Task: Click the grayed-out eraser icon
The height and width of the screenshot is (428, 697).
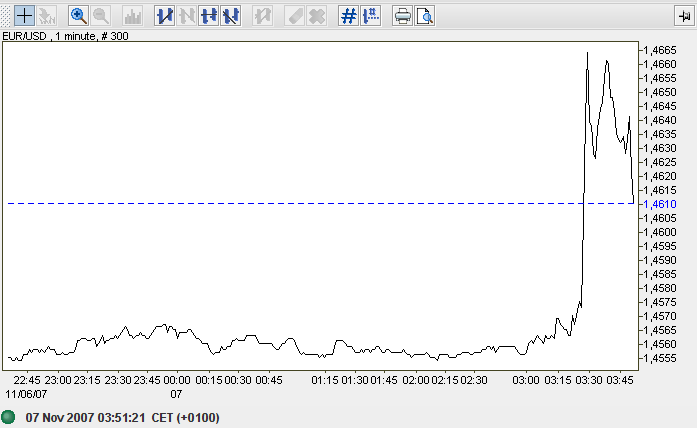Action: 295,16
